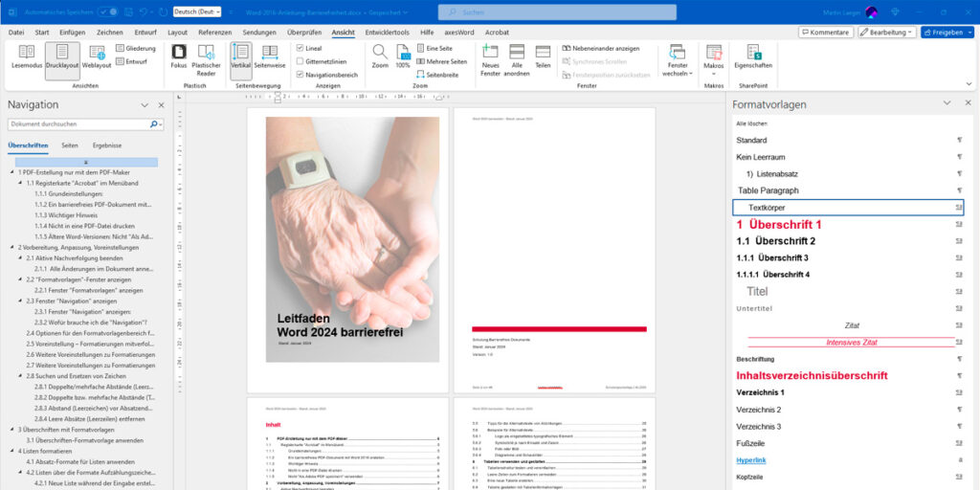Open the Plastischer Reader
The height and width of the screenshot is (490, 980).
[207, 60]
